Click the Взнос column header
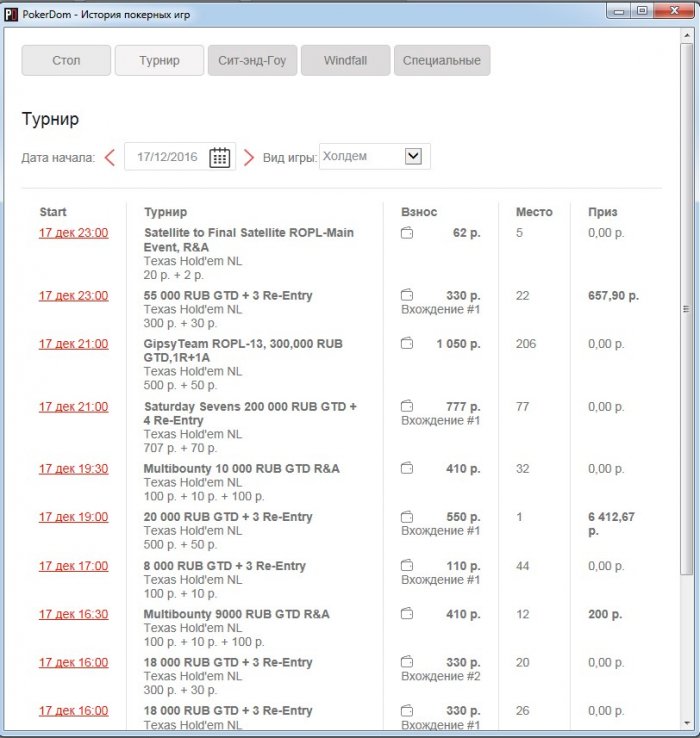The width and height of the screenshot is (700, 738). click(419, 212)
